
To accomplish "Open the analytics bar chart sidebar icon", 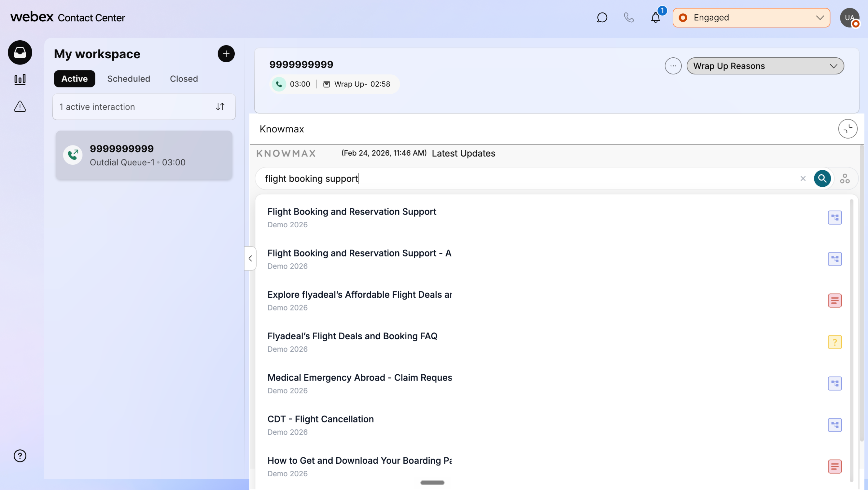I will coord(20,79).
